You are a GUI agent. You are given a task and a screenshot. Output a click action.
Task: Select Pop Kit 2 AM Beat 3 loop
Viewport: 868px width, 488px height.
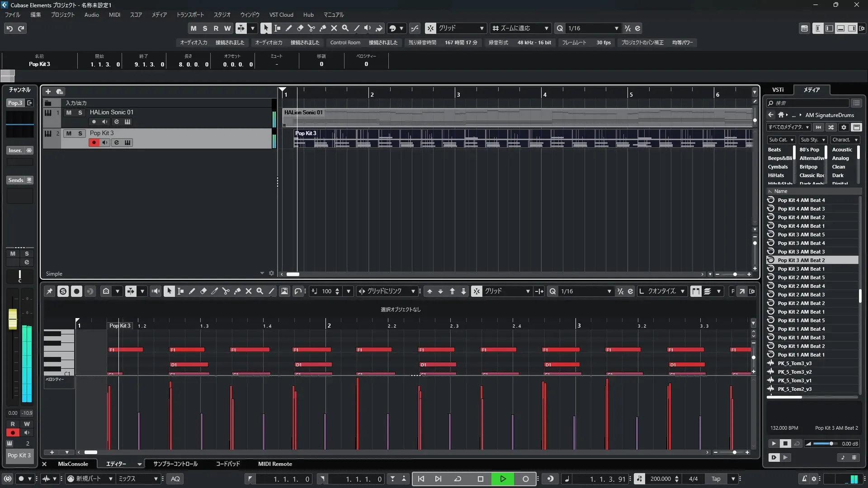(801, 295)
